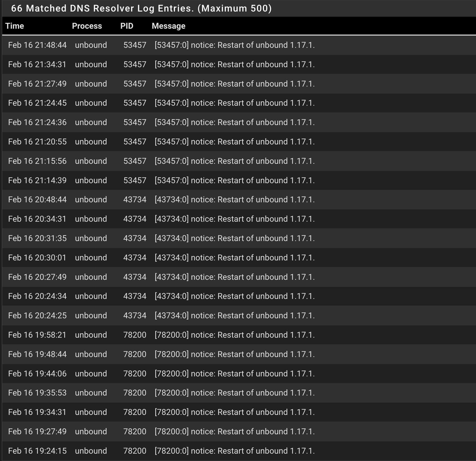Click the restart notice message at 19:35:53

coord(235,393)
